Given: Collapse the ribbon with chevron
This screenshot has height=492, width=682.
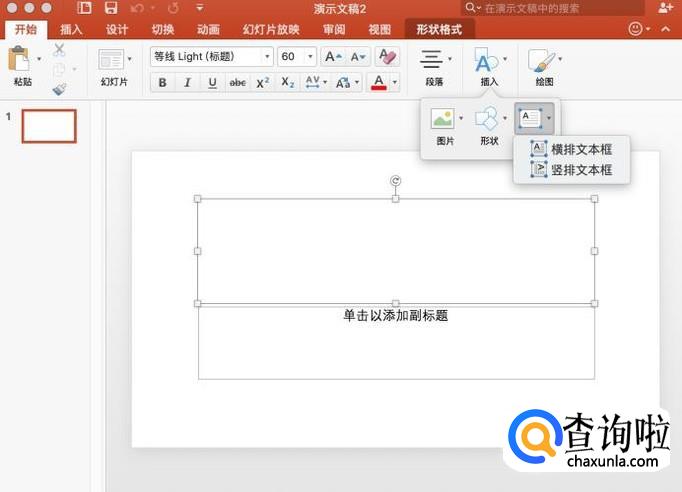Looking at the screenshot, I should click(665, 29).
